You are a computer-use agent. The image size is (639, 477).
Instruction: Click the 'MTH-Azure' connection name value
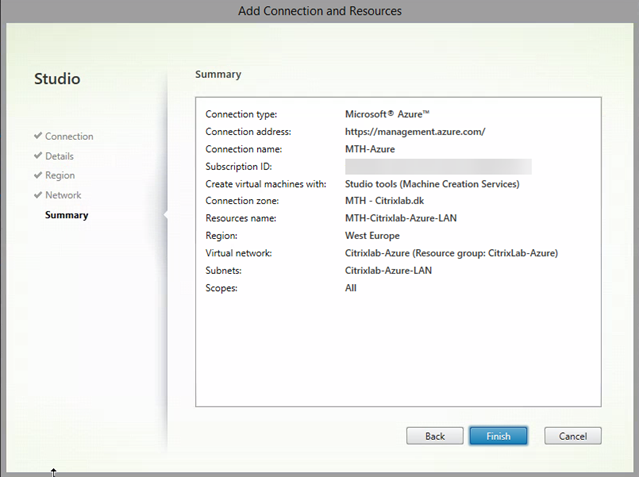[x=370, y=149]
